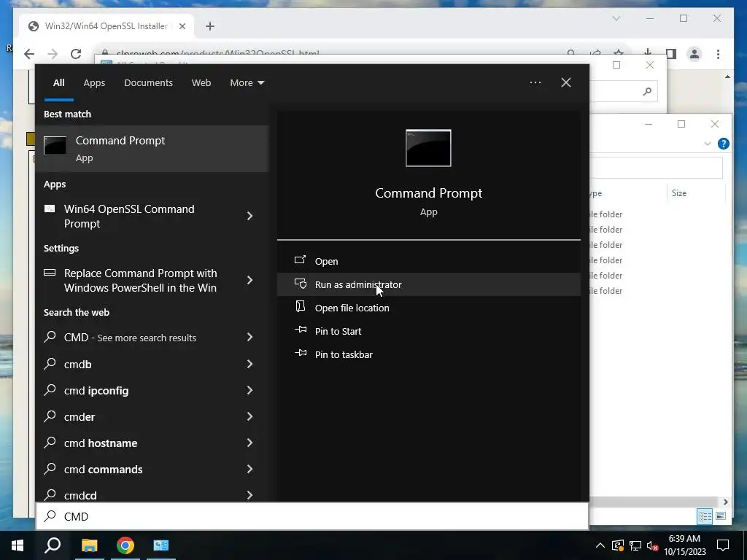The height and width of the screenshot is (560, 747).
Task: Select cmd commands web suggestion
Action: (x=104, y=469)
